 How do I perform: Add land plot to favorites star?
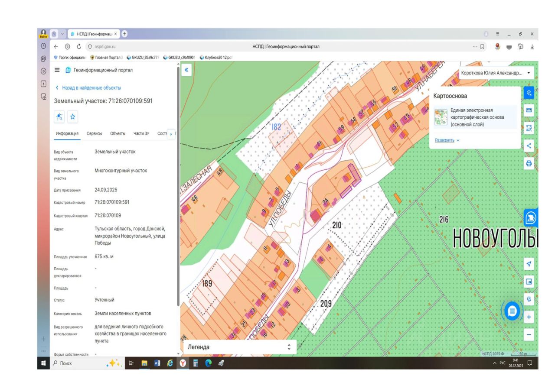pos(73,117)
